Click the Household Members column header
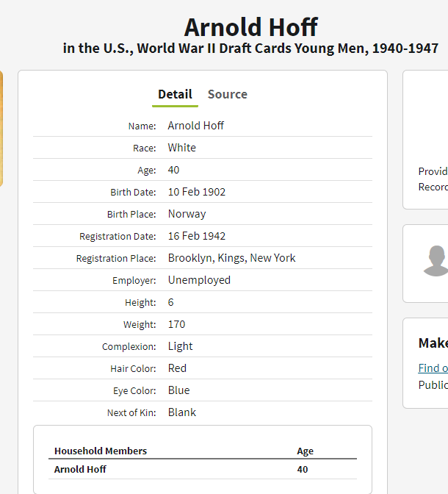This screenshot has height=494, width=448. point(101,451)
